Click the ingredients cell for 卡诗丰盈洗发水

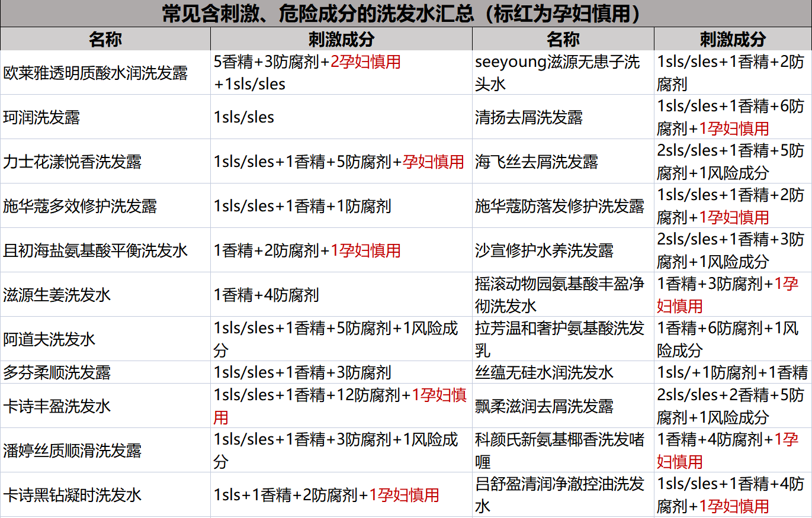pos(342,406)
